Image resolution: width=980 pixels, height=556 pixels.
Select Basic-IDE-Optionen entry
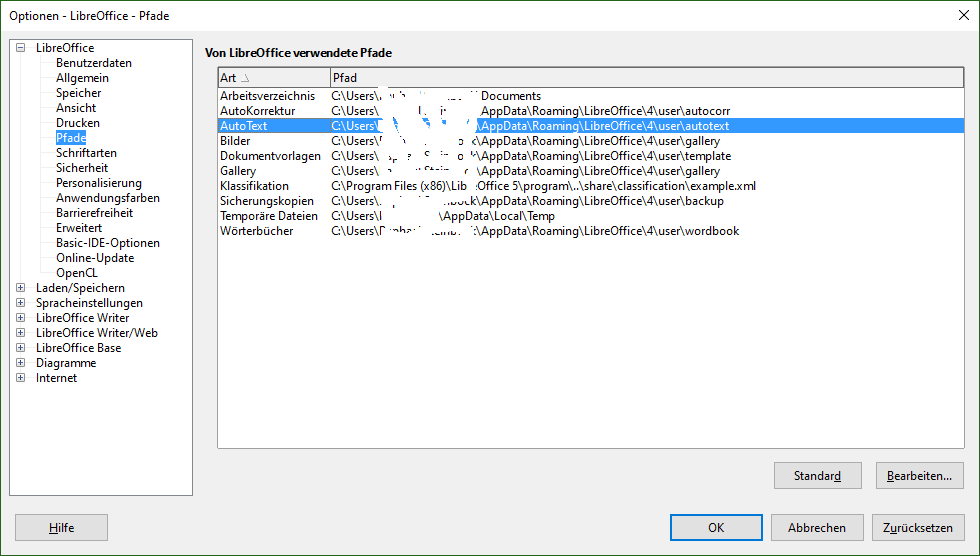point(108,242)
